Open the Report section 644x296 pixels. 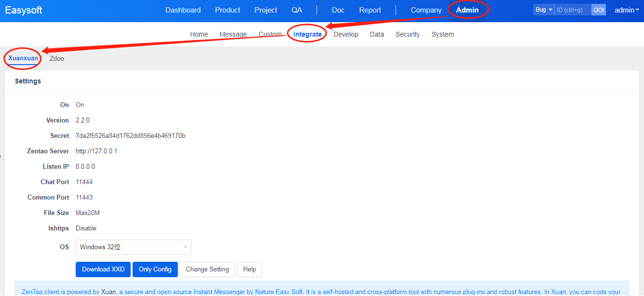[x=370, y=10]
